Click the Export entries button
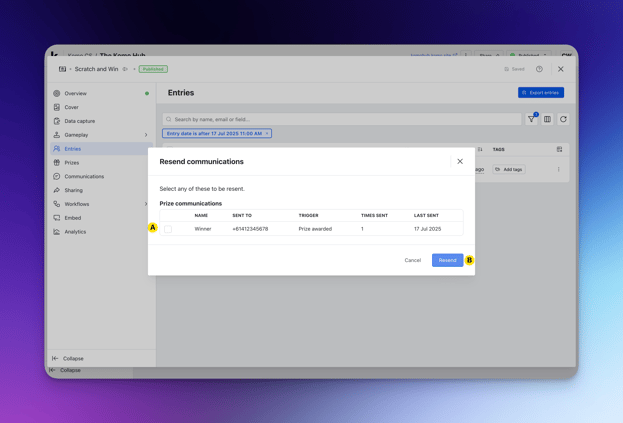623x423 pixels. [x=541, y=93]
